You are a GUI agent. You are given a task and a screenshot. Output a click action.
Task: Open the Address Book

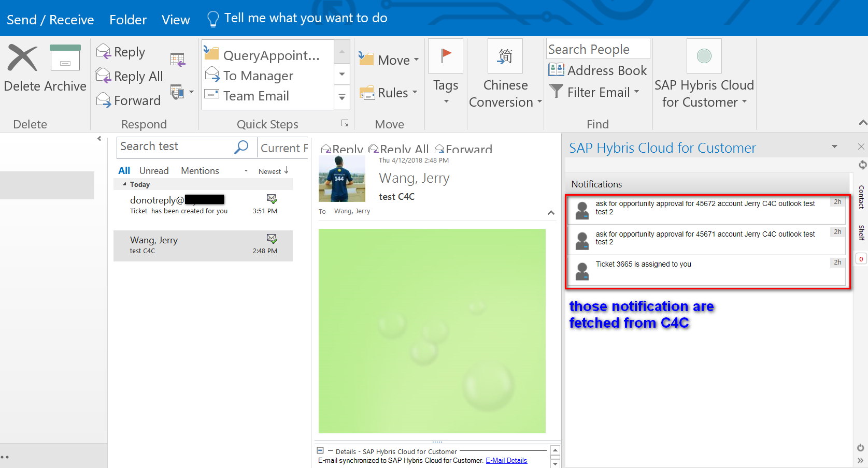click(597, 70)
